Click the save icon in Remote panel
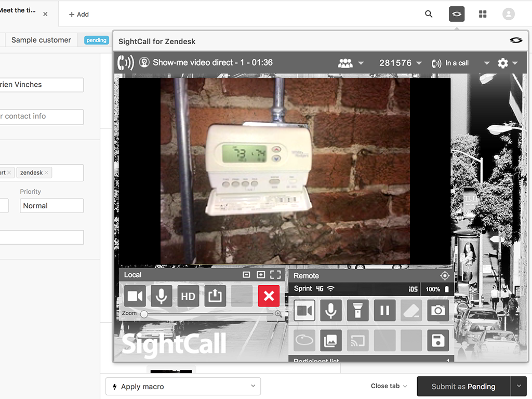Image resolution: width=532 pixels, height=399 pixels. click(438, 341)
